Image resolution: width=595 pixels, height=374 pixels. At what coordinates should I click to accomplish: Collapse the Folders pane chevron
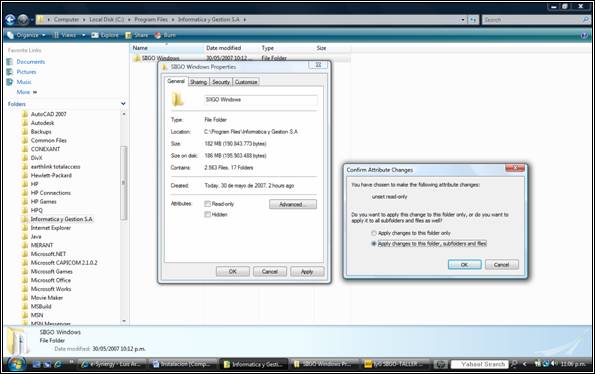coord(123,104)
